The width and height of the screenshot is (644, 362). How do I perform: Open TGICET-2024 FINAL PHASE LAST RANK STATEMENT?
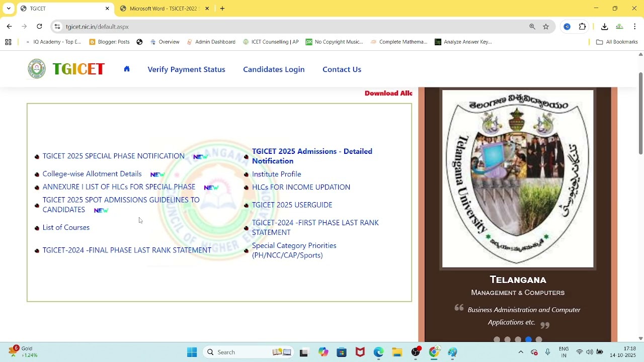coord(127,250)
